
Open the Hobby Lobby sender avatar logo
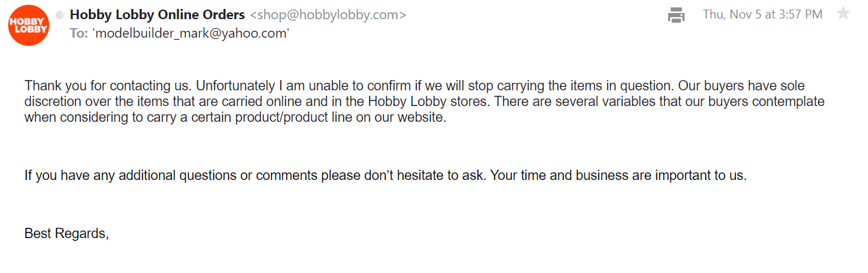[28, 25]
